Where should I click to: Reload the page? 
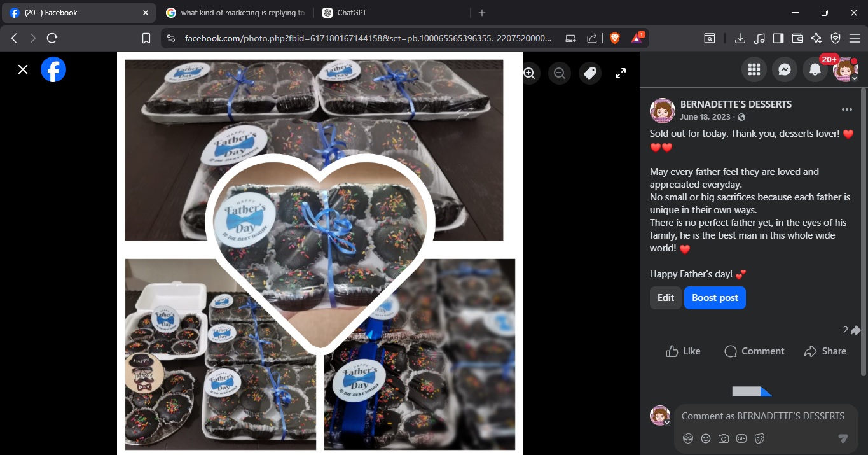[x=52, y=38]
